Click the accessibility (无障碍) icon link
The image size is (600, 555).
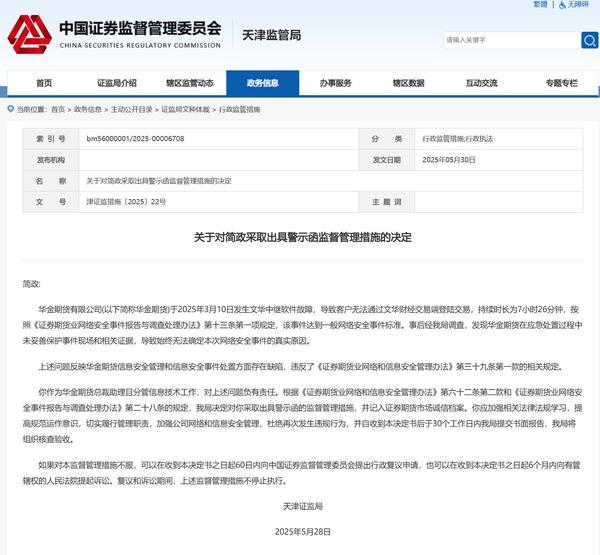click(x=574, y=5)
